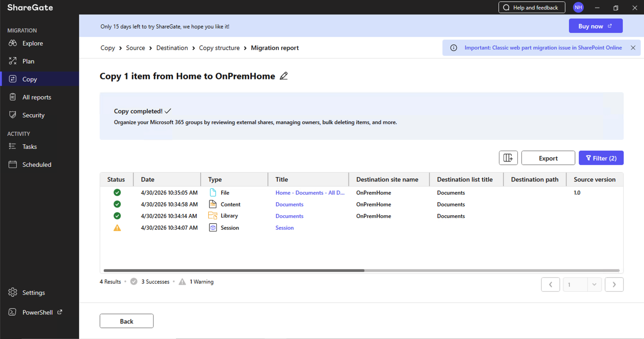This screenshot has width=644, height=339.
Task: Sort by Source version column header
Action: [595, 179]
